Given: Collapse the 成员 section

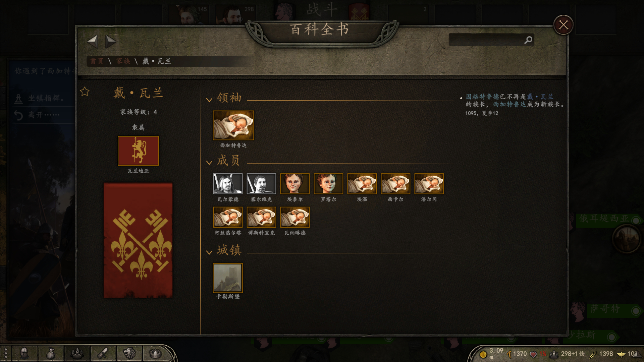Looking at the screenshot, I should [209, 163].
